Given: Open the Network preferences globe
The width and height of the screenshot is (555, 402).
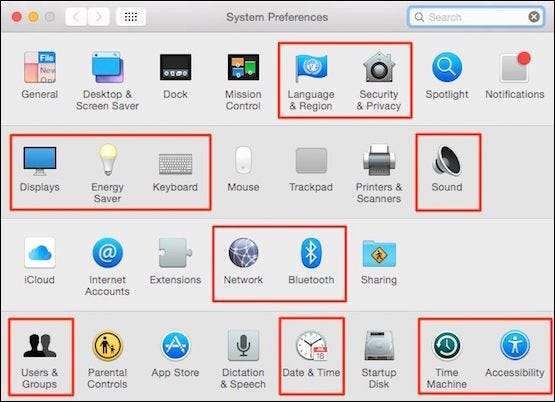Looking at the screenshot, I should pyautogui.click(x=243, y=253).
